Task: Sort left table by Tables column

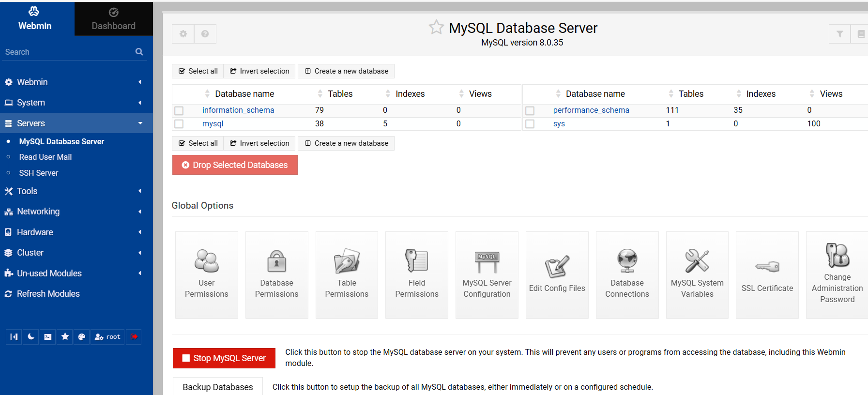Action: point(335,94)
